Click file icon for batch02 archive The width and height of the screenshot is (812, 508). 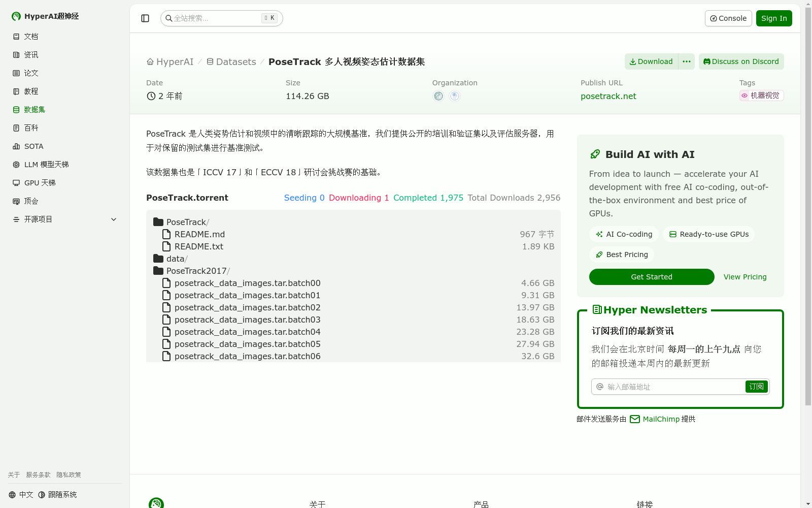[166, 307]
